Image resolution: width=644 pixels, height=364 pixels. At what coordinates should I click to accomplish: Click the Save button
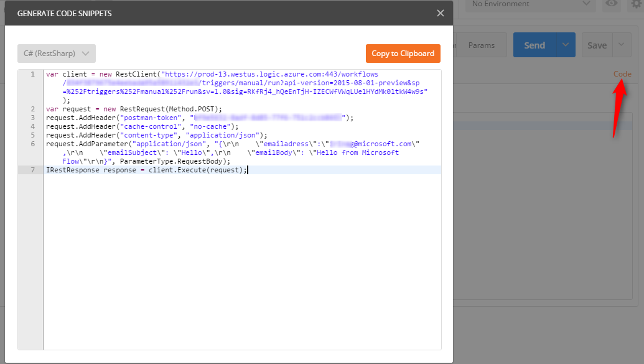(x=597, y=45)
